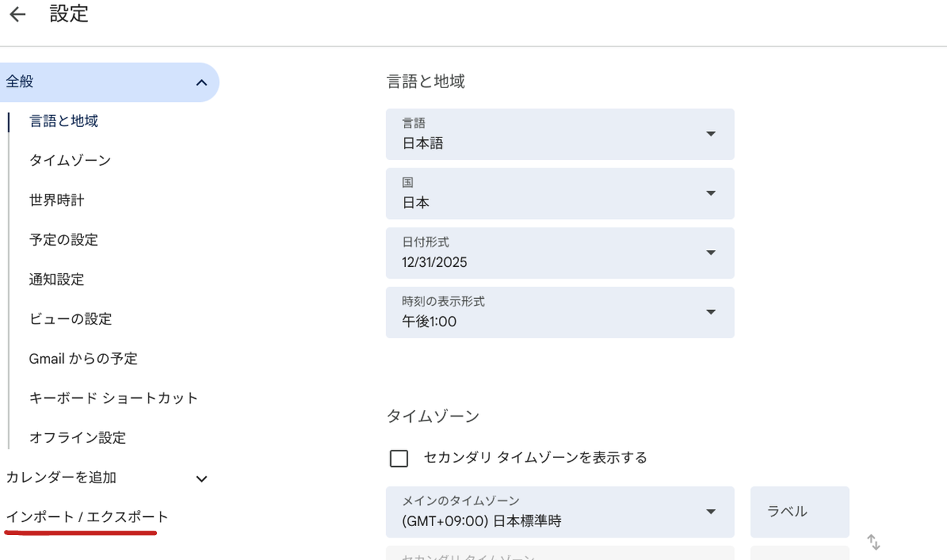Select 言語と地域 in the sidebar
Image resolution: width=947 pixels, height=560 pixels.
click(64, 121)
